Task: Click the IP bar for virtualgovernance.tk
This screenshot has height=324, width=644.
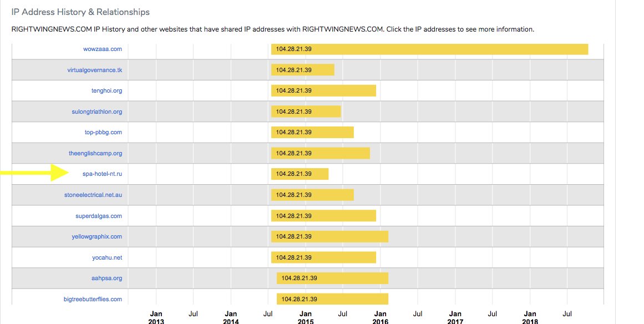Action: pos(303,70)
